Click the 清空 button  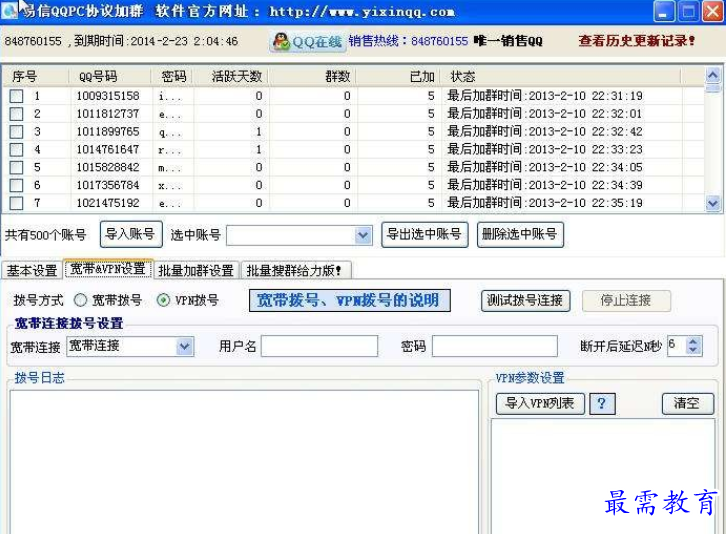tap(688, 403)
